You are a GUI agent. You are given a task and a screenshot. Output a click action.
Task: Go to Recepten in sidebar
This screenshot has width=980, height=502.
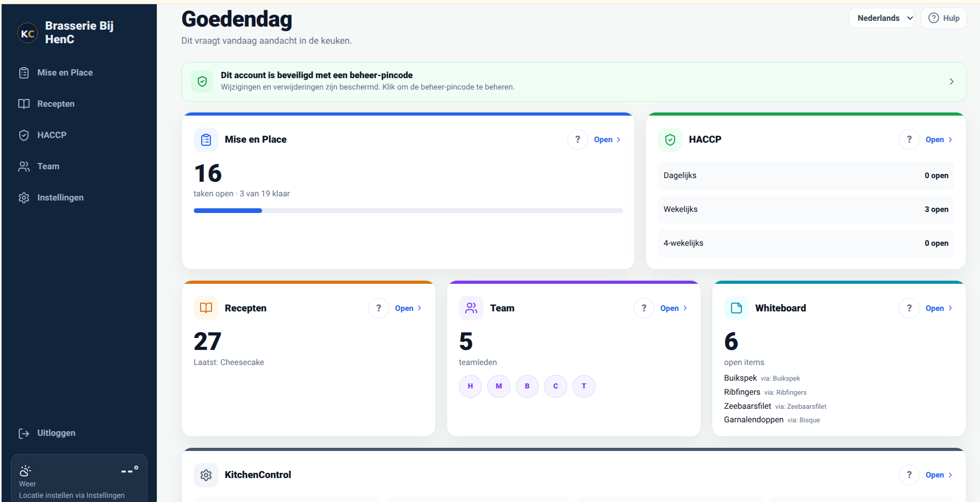[x=79, y=104]
